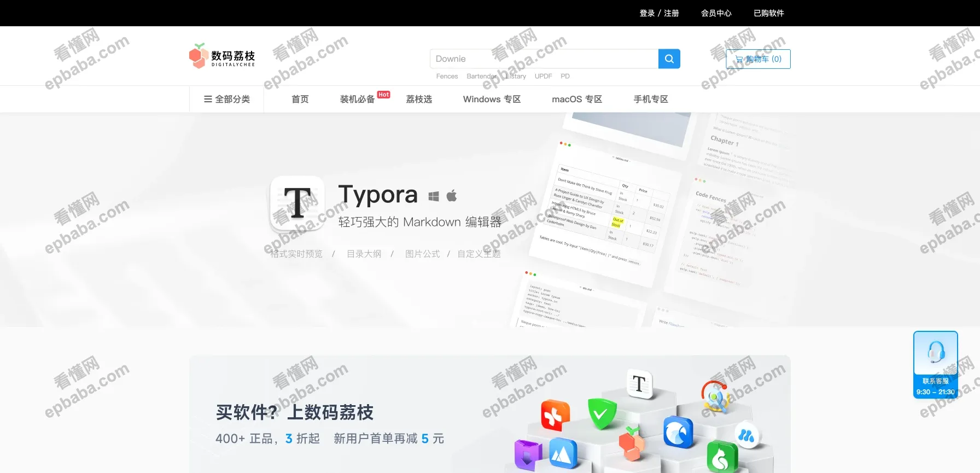
Task: Click the blue search magnifier button
Action: pos(669,59)
